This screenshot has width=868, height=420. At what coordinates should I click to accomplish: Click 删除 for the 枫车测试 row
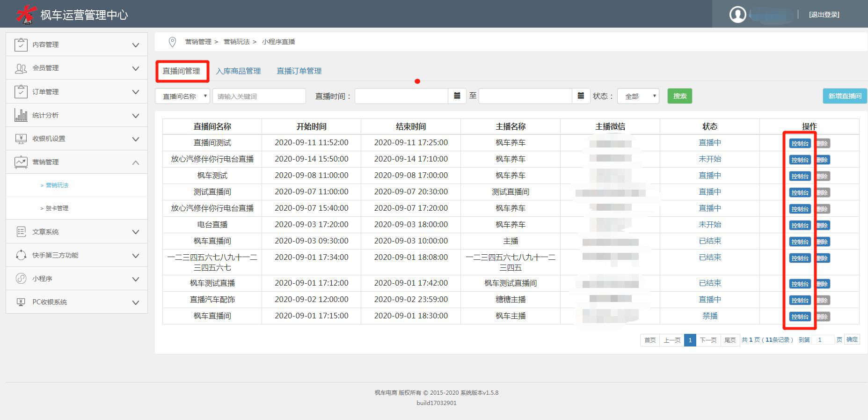coord(823,177)
